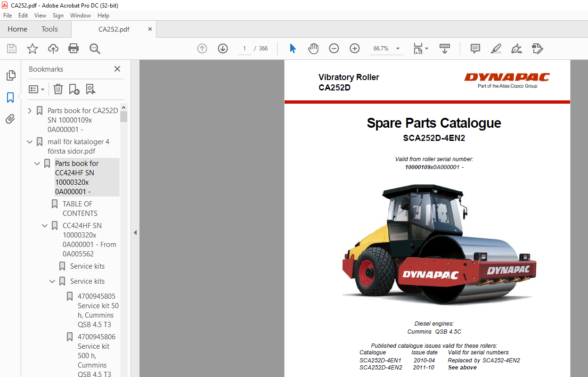Open the Help menu

coord(103,16)
